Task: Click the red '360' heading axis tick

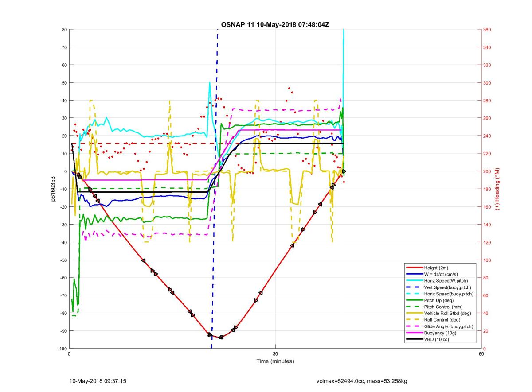Action: 488,30
